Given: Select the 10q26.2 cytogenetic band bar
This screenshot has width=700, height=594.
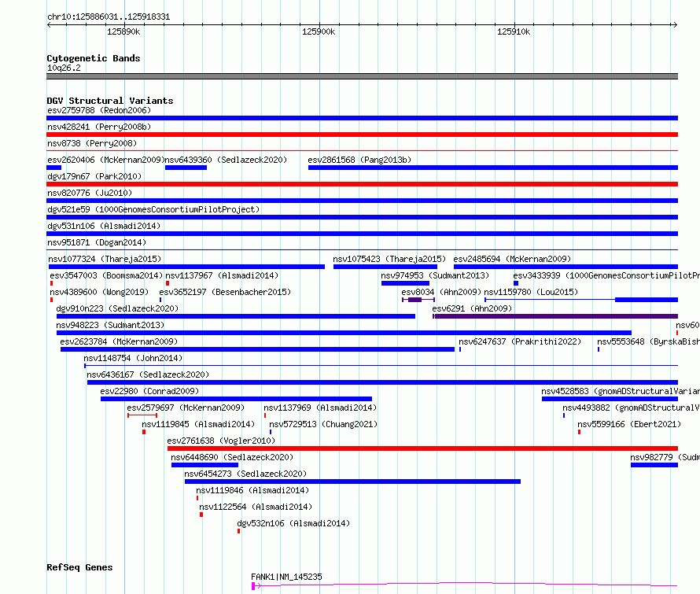Looking at the screenshot, I should pyautogui.click(x=362, y=76).
